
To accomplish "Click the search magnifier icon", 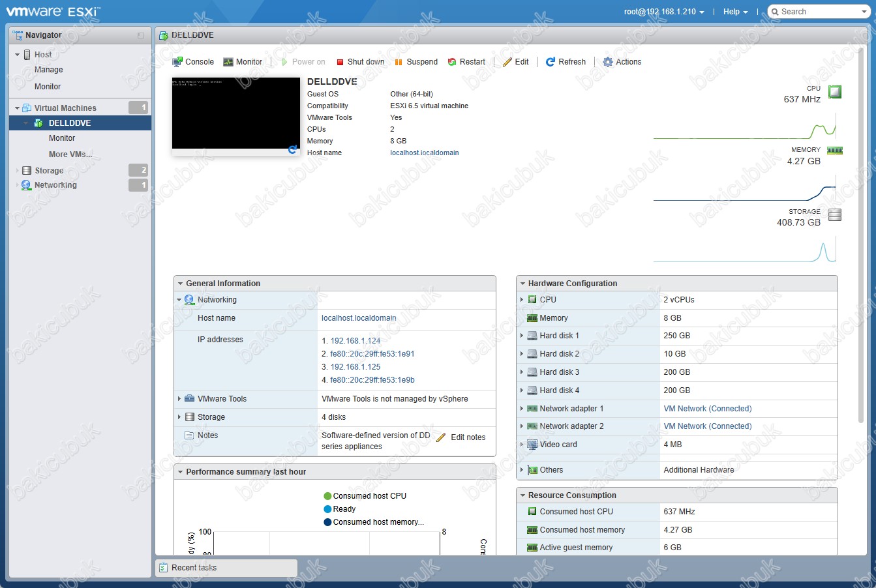I will pos(775,12).
